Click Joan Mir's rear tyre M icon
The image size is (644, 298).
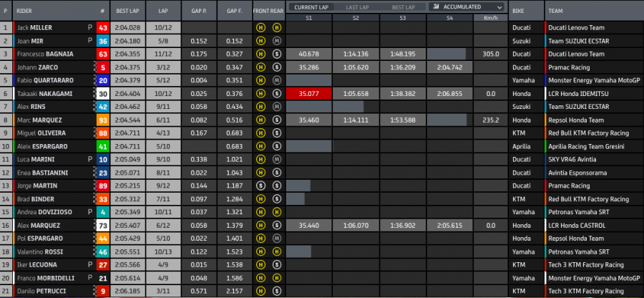click(x=276, y=41)
